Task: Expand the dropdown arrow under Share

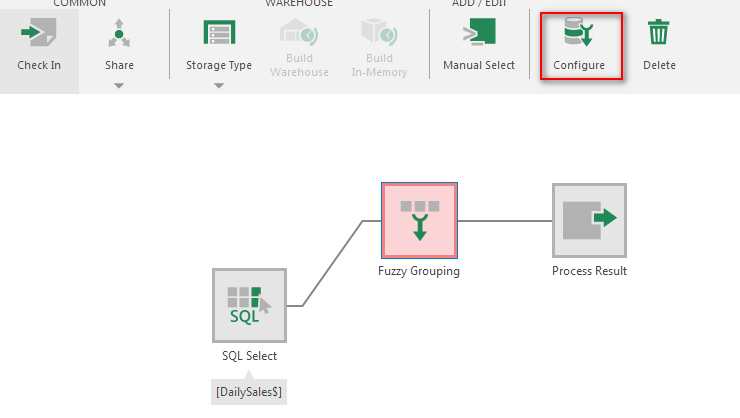Action: 119,86
